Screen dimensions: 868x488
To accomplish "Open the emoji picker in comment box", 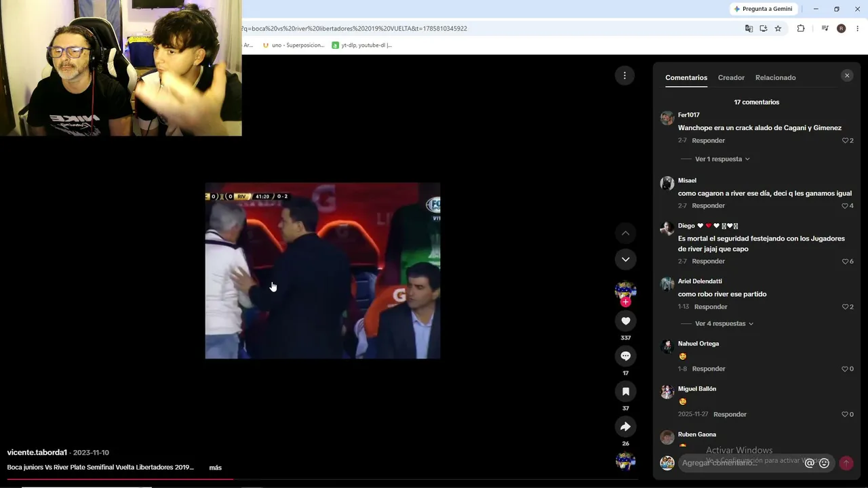I will tap(824, 463).
